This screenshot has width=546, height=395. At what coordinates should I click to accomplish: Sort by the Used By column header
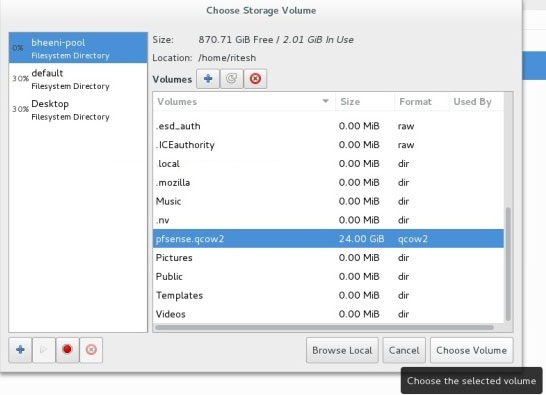(476, 102)
